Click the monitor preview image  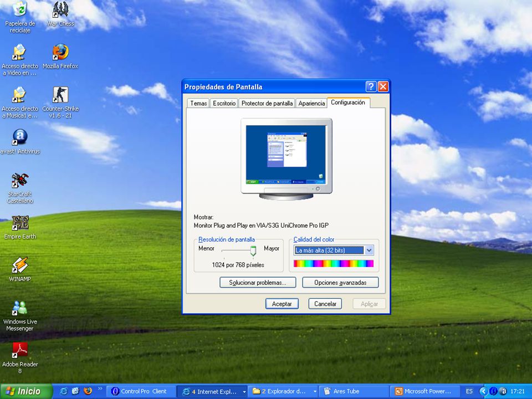tap(287, 159)
